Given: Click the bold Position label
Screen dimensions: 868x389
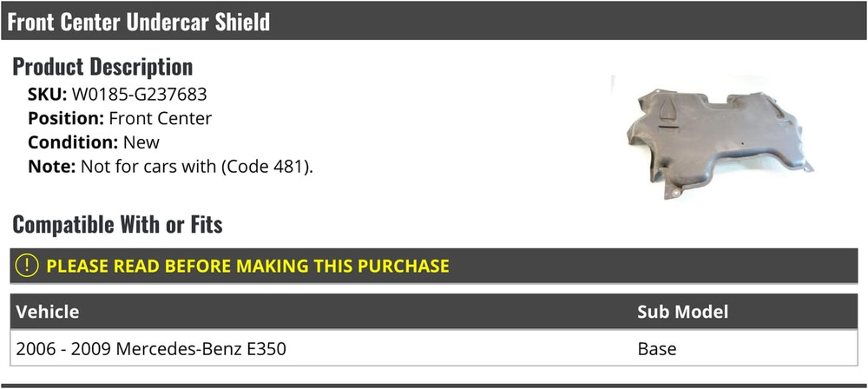Looking at the screenshot, I should click(66, 118).
